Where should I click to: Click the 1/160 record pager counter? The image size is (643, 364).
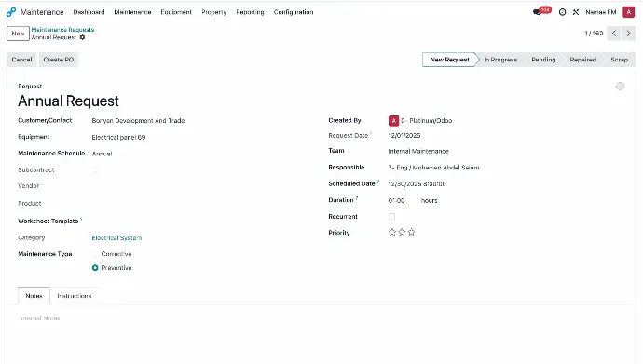tap(594, 34)
